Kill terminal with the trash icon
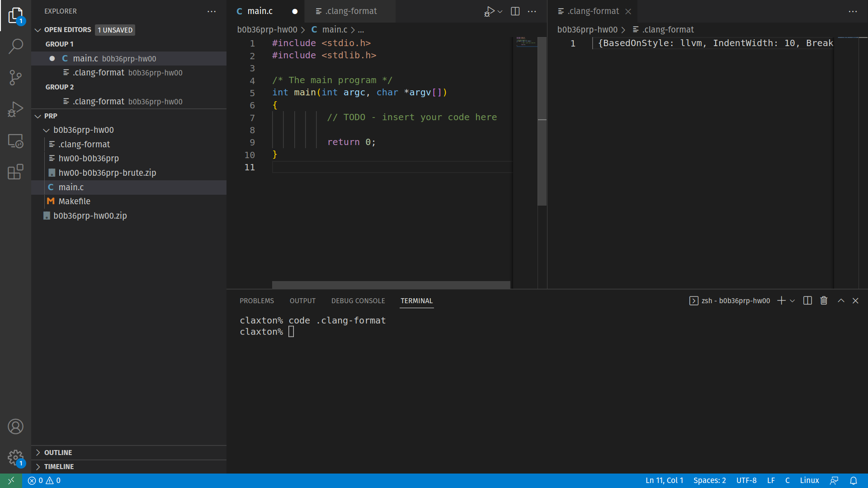The image size is (868, 488). click(824, 301)
